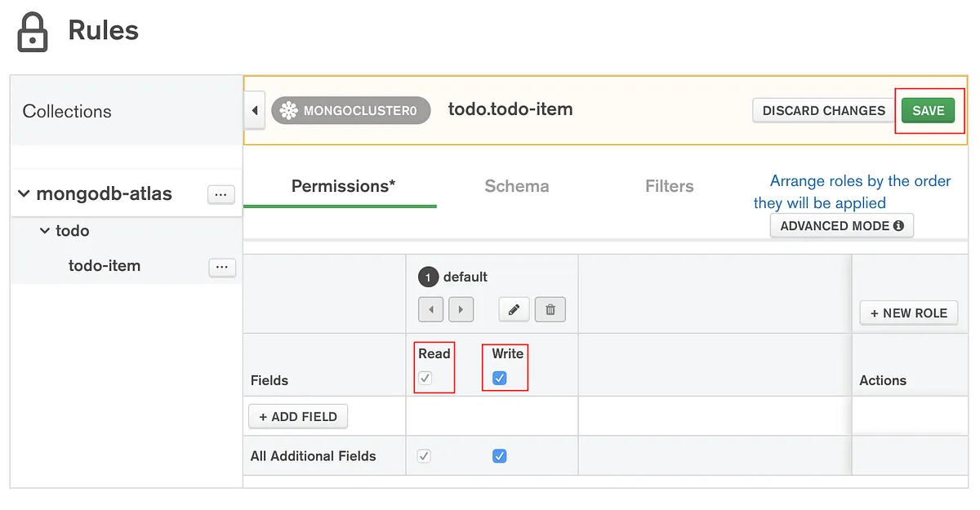Click + ADD FIELD to add a field
The width and height of the screenshot is (980, 510).
tap(297, 416)
